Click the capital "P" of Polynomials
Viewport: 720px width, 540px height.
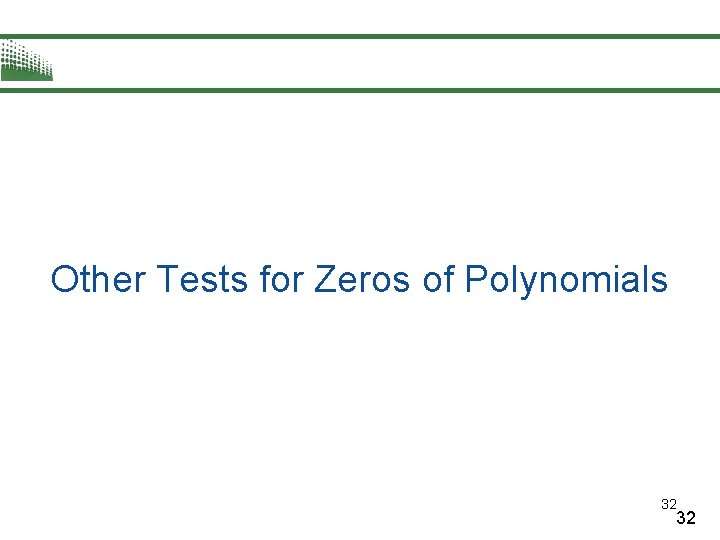click(x=476, y=280)
